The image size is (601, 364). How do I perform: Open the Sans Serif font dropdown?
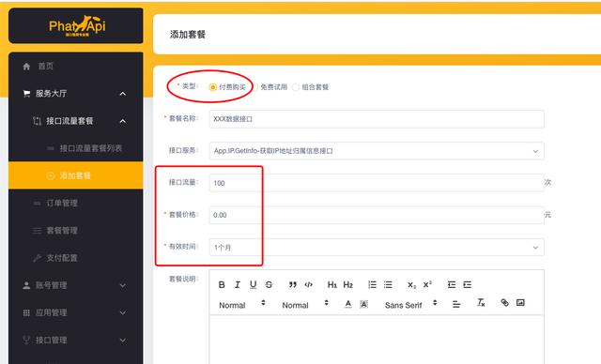click(x=410, y=305)
